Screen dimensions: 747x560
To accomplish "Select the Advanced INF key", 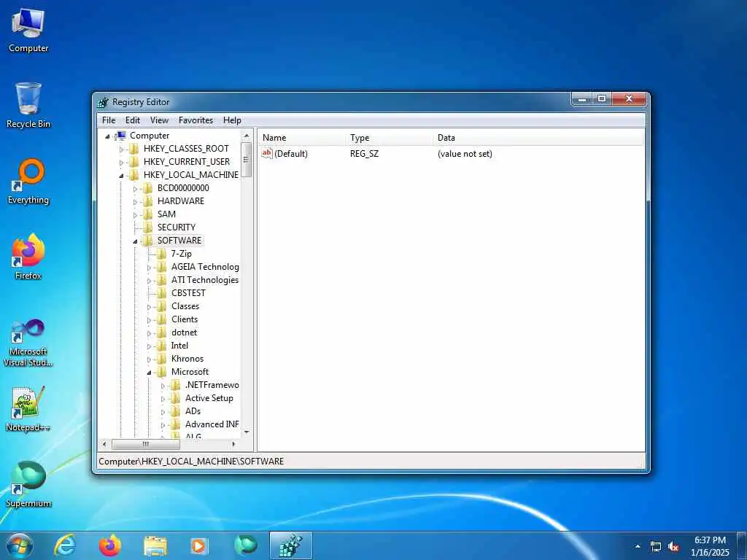I will 212,424.
